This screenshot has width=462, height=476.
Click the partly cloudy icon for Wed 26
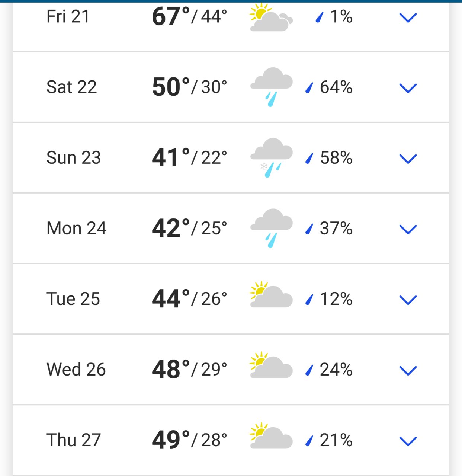271,365
